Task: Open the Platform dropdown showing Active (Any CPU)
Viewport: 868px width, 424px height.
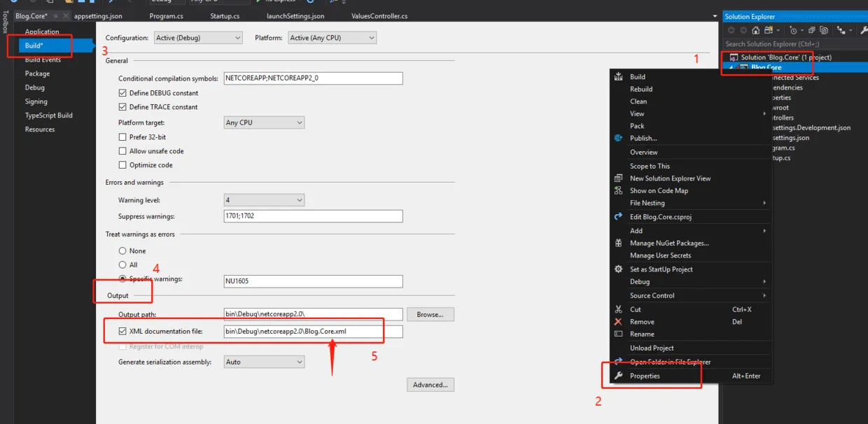Action: tap(332, 38)
